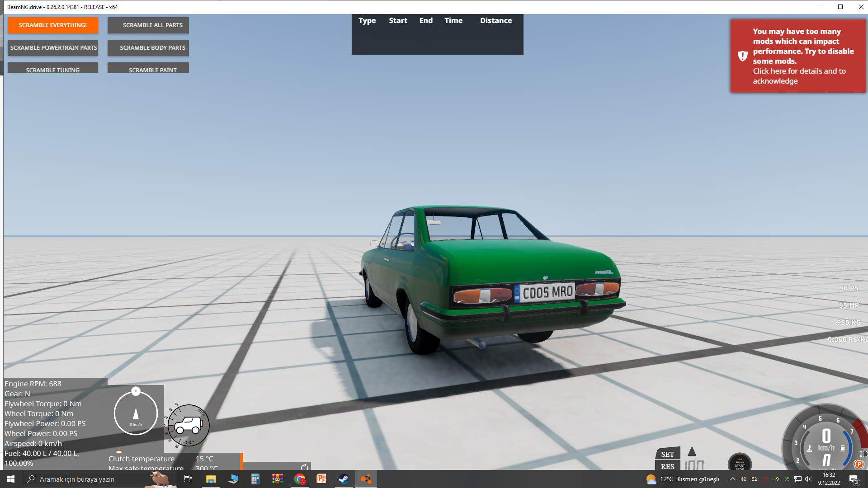The image size is (868, 488).
Task: Click the cruise control speed up arrow
Action: [692, 451]
